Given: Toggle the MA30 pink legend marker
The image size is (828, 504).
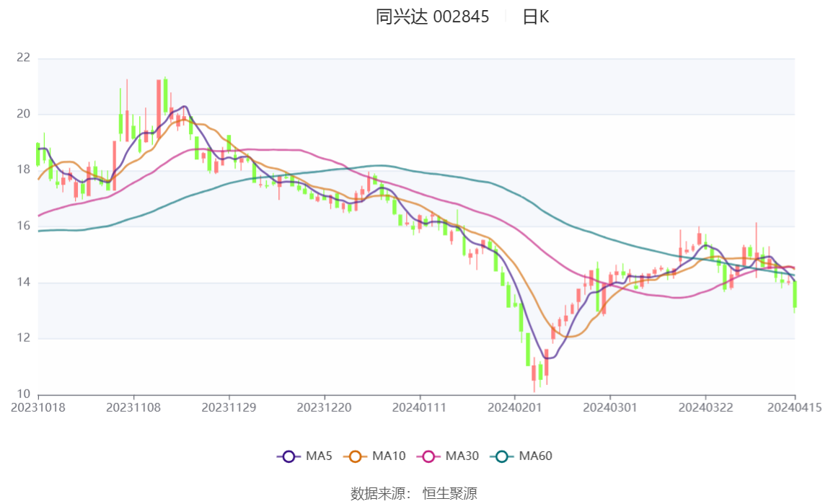Looking at the screenshot, I should tap(428, 456).
